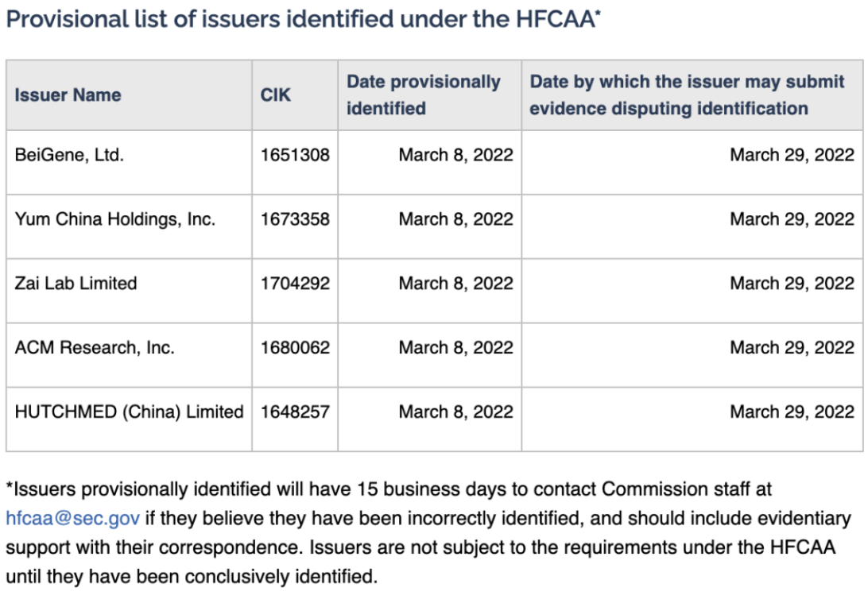The image size is (868, 599).
Task: Click CIK number 1680062
Action: point(295,347)
